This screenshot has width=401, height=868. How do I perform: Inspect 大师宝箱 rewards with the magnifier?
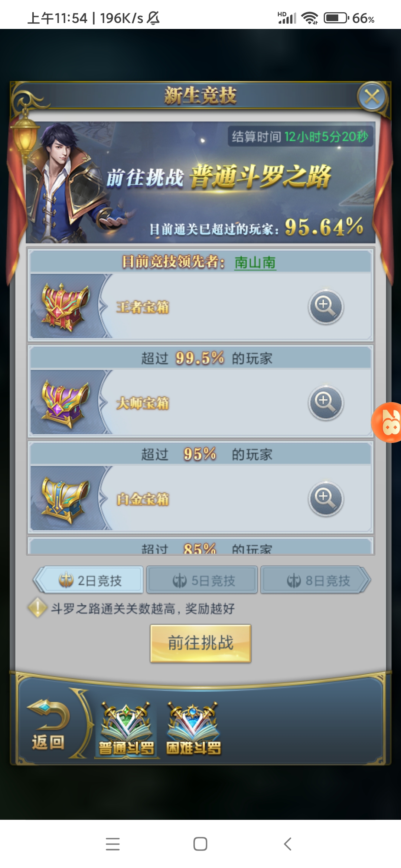[x=326, y=402]
